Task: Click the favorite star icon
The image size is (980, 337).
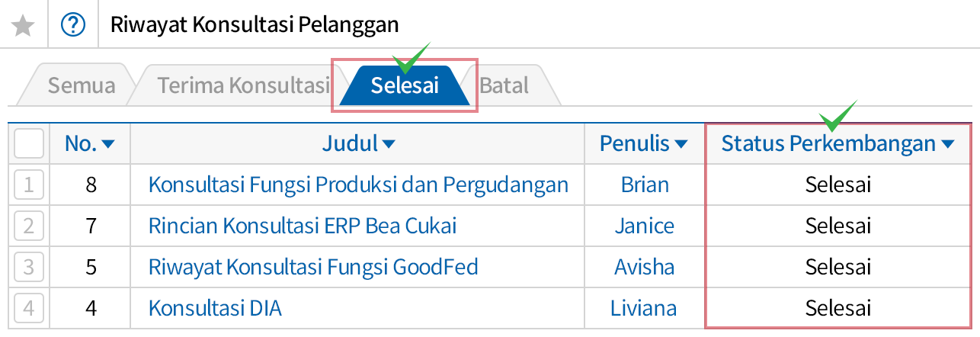Action: pos(24,25)
